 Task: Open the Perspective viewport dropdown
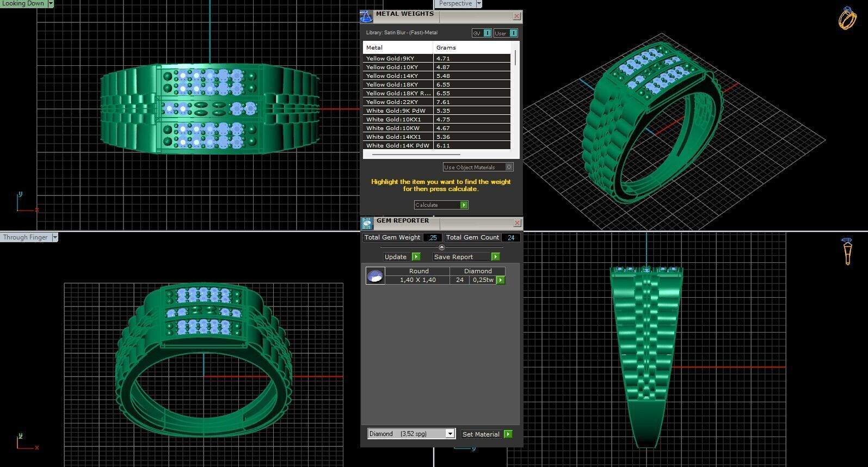click(x=479, y=4)
